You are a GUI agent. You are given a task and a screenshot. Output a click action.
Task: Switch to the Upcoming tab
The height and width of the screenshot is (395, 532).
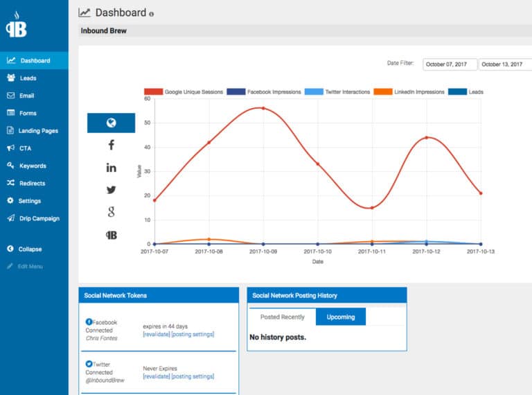[340, 317]
